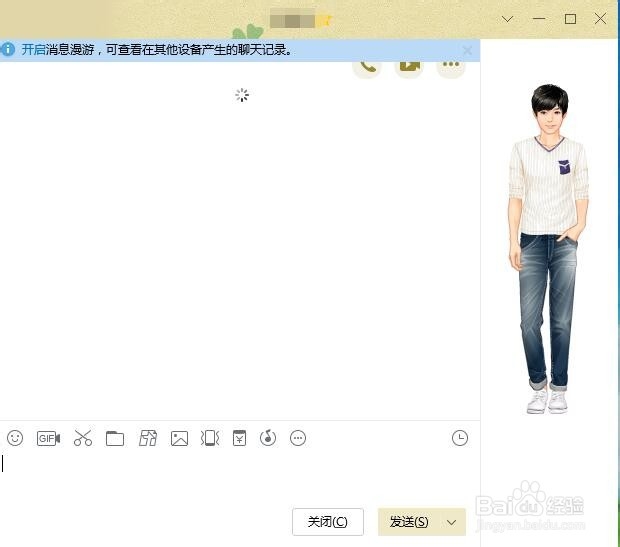Viewport: 620px width, 547px height.
Task: Start a screenshot with the scissors icon
Action: click(83, 438)
